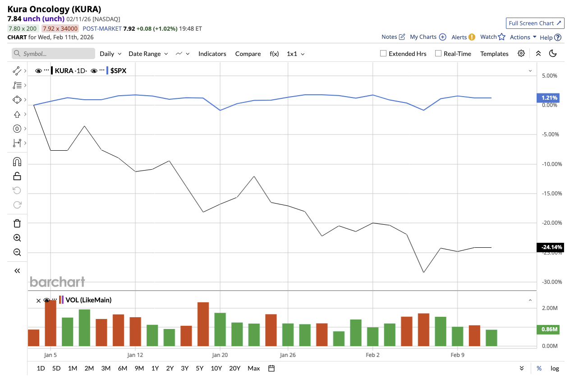Enable the Extended Hrs checkbox

click(383, 53)
